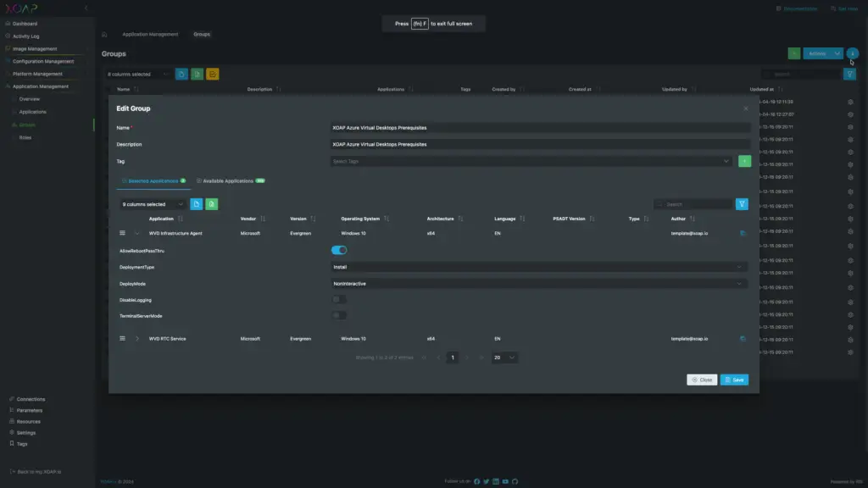
Task: Open the Actions dropdown arrow
Action: 837,53
